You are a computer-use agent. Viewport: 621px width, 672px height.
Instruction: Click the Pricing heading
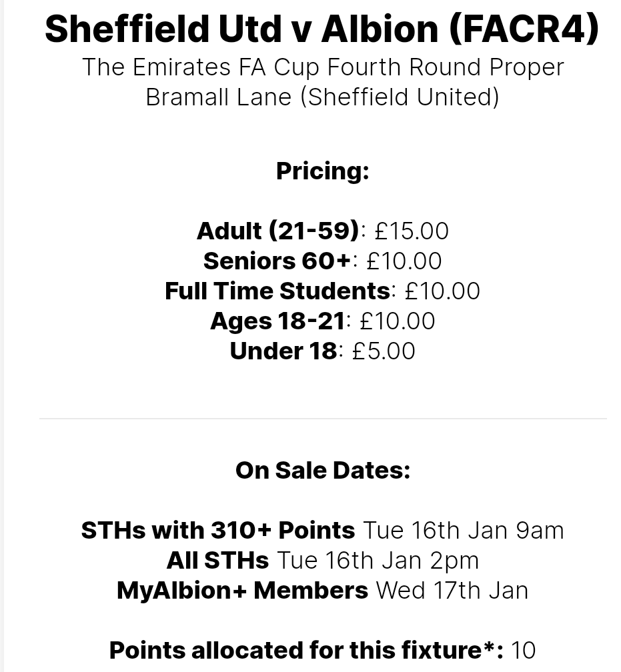(x=323, y=171)
